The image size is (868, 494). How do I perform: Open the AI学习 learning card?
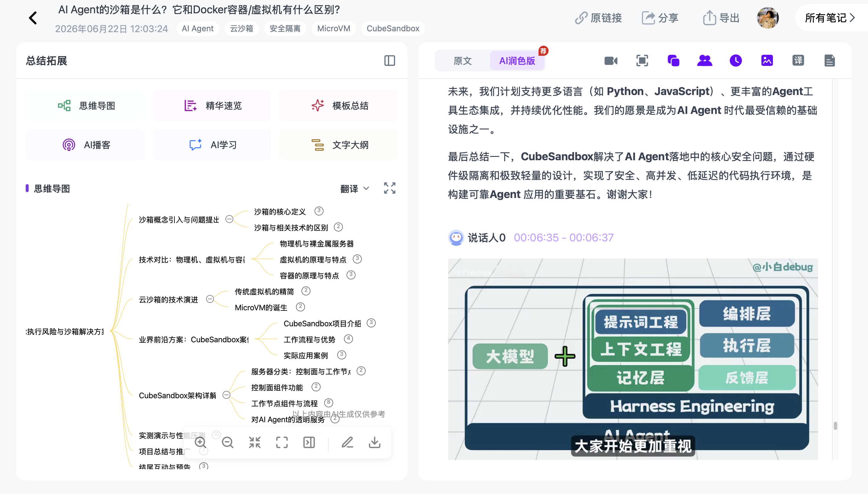pyautogui.click(x=212, y=145)
